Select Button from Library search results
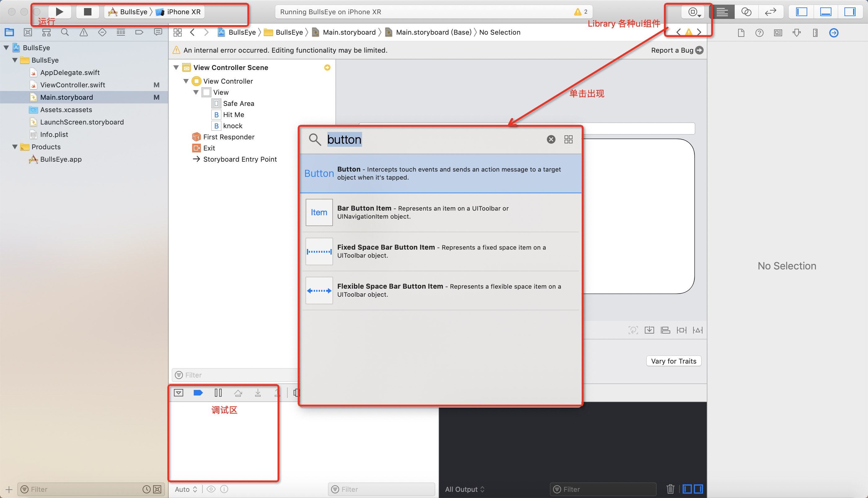This screenshot has height=498, width=868. pos(439,173)
